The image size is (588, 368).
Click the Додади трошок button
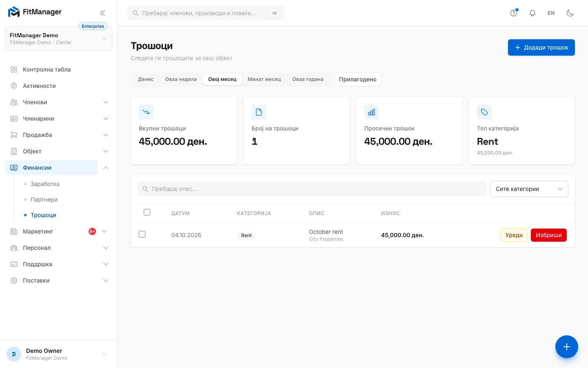tap(541, 47)
